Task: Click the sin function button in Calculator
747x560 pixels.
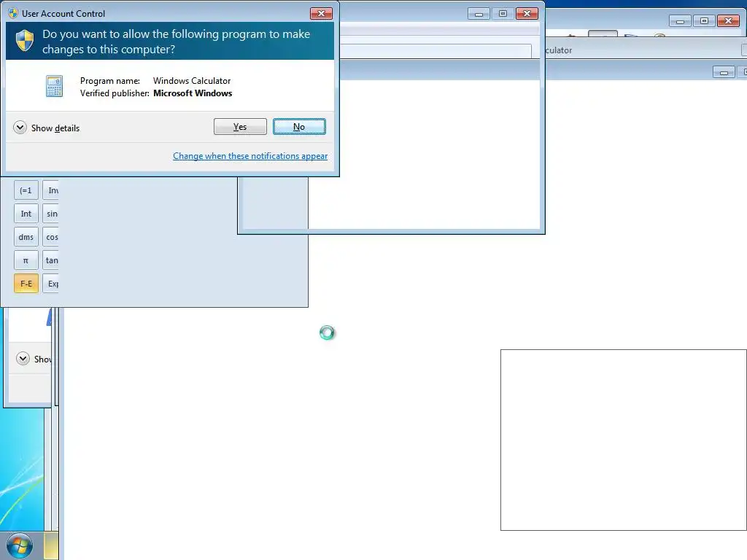Action: tap(51, 214)
